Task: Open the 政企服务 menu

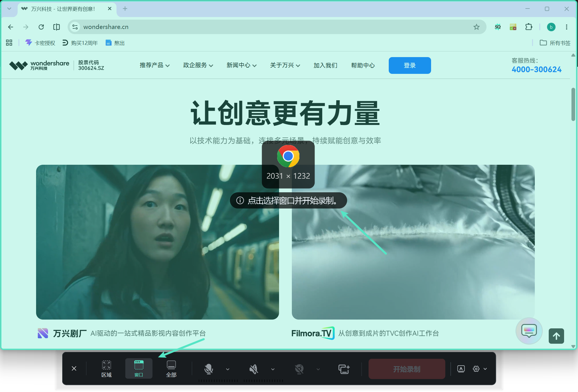Action: point(198,65)
